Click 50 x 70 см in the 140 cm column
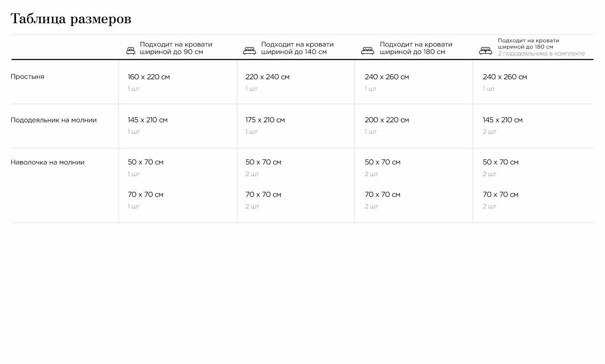This screenshot has width=605, height=364. click(263, 162)
